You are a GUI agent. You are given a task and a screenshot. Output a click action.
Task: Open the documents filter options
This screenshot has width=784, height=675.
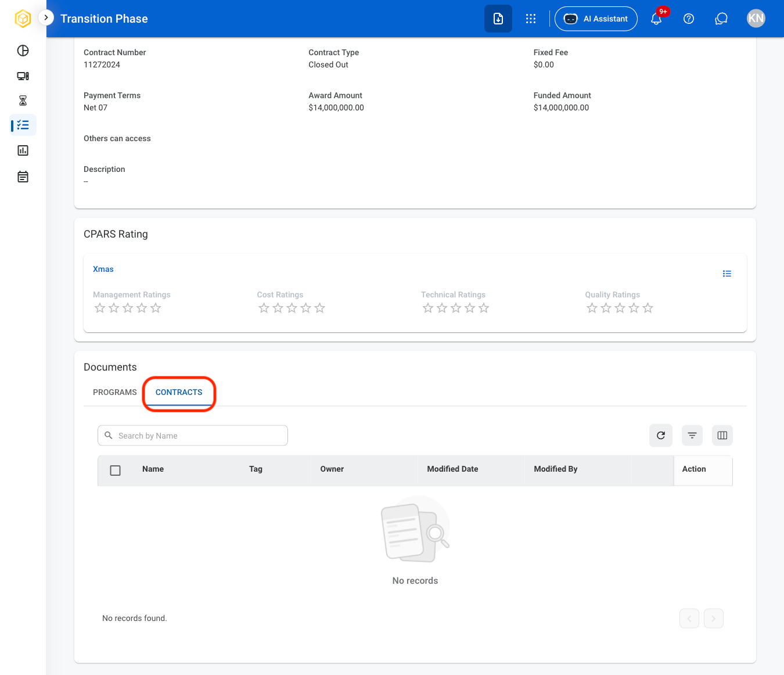(692, 436)
